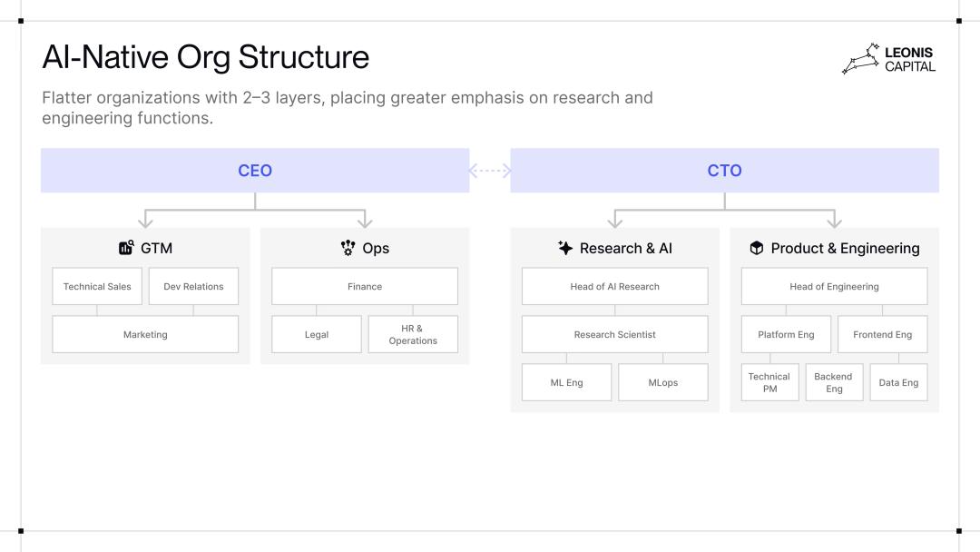This screenshot has width=980, height=552.
Task: Click the Backend Eng box
Action: (x=834, y=382)
